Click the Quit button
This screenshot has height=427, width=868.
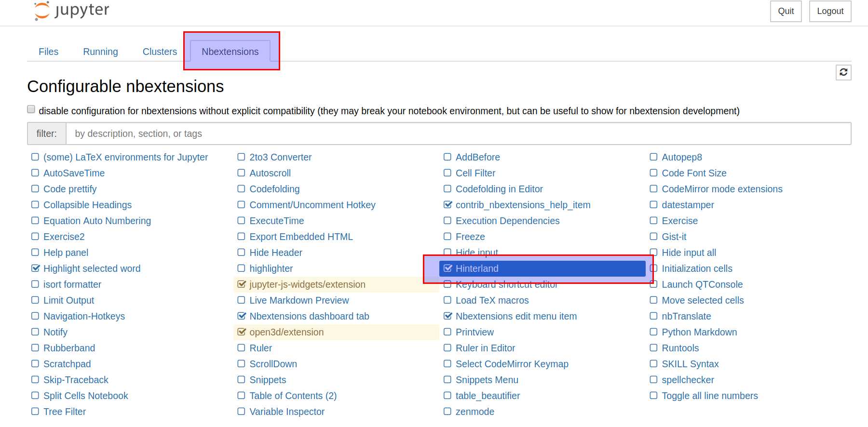[786, 11]
